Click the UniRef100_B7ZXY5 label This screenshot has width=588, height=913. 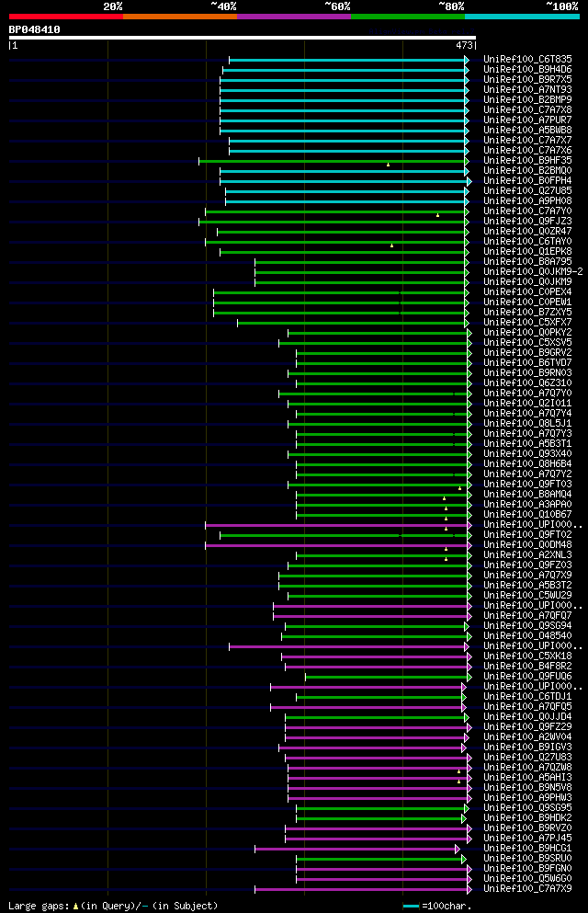[x=527, y=312]
